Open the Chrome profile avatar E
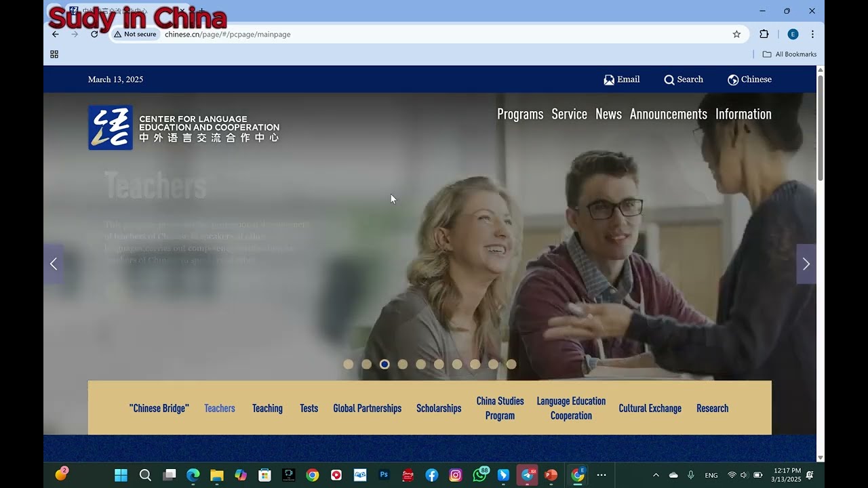The image size is (868, 488). point(793,34)
